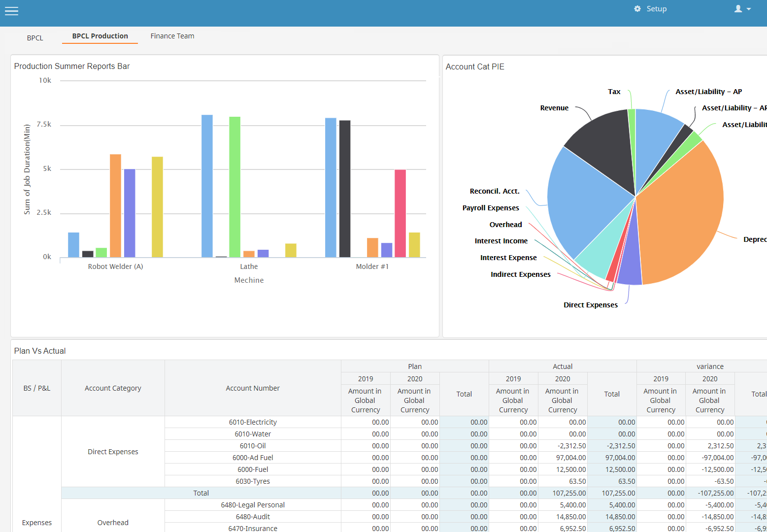The image size is (767, 532).
Task: Select the BPCL Production tab
Action: pyautogui.click(x=100, y=36)
